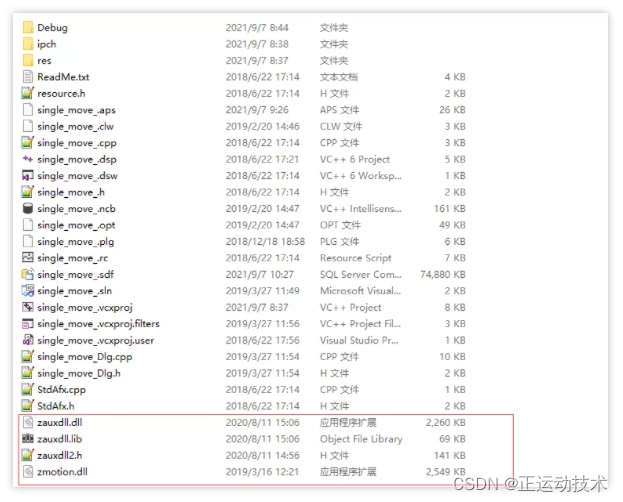Click the single_move_.dsw workspace icon
Viewport: 623px width, 502px height.
click(x=28, y=175)
